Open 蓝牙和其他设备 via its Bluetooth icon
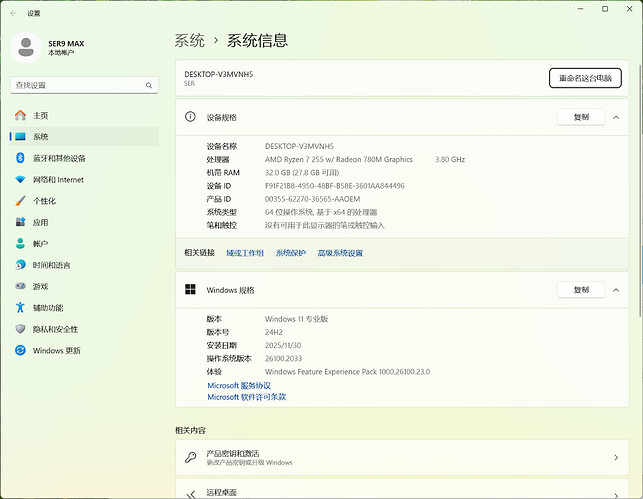The image size is (643, 499). coord(20,158)
